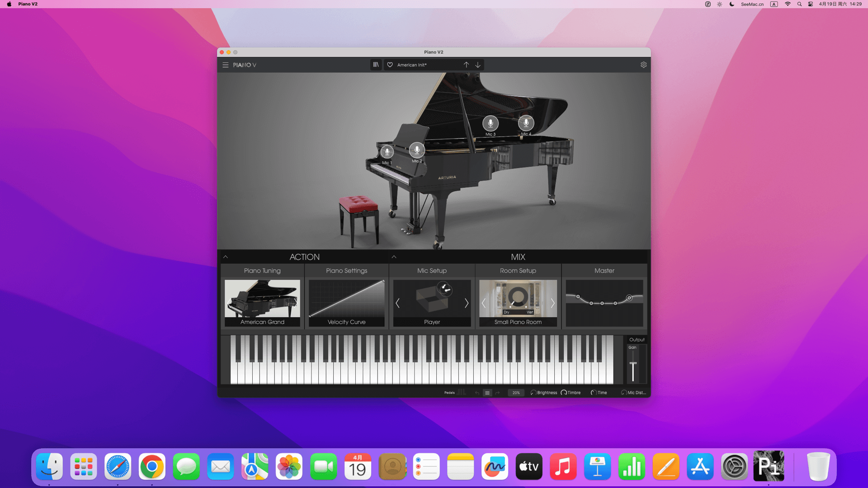The width and height of the screenshot is (868, 488).
Task: Show previous room with left chevron
Action: (484, 303)
